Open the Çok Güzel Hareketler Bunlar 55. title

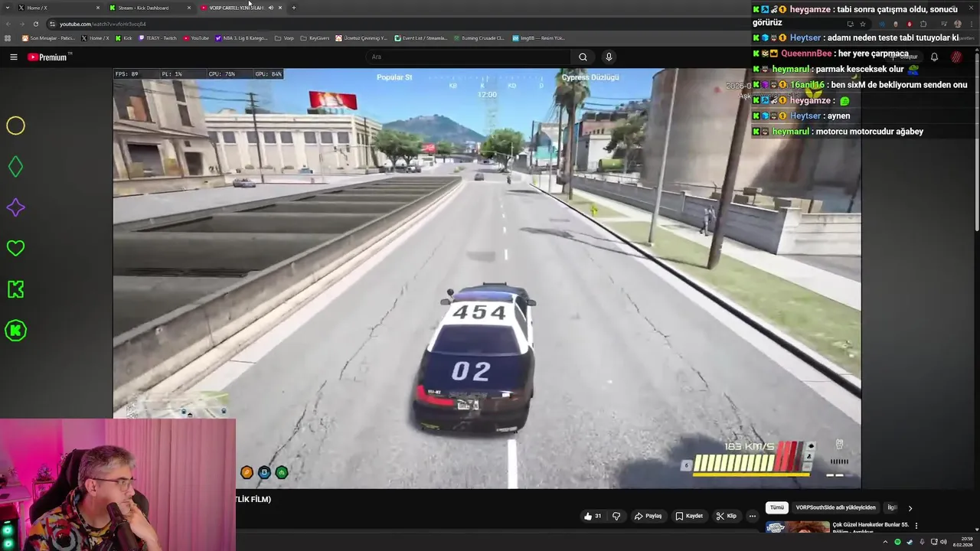click(x=871, y=525)
